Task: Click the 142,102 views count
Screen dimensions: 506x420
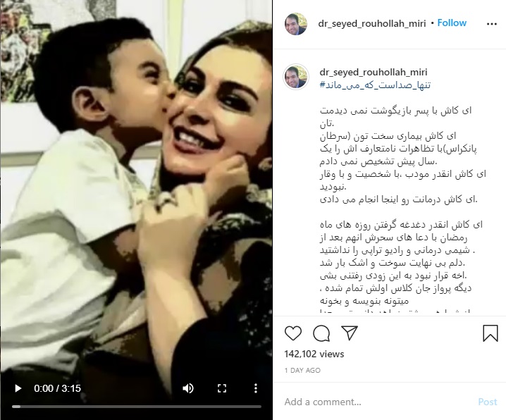Action: [x=314, y=354]
